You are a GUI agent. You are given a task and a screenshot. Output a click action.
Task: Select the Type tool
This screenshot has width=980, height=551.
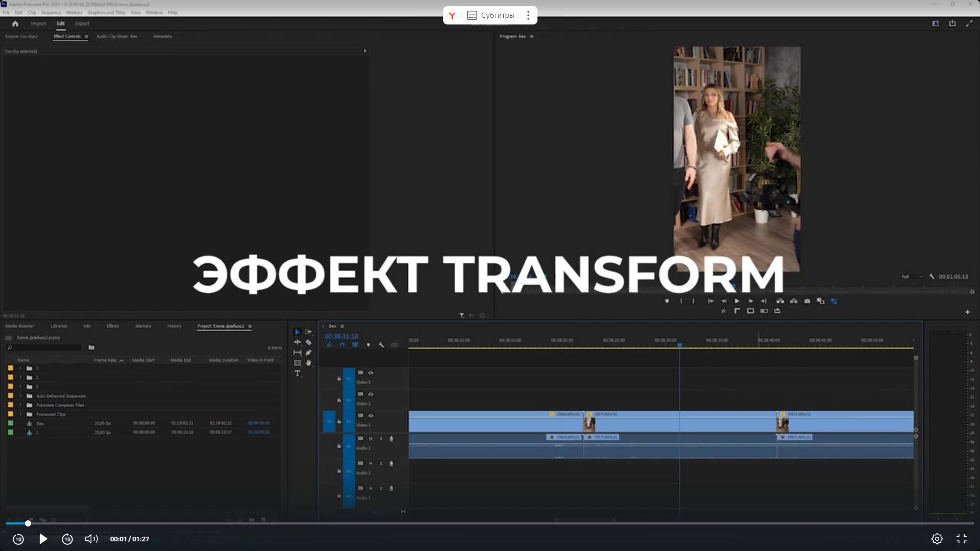coord(298,373)
